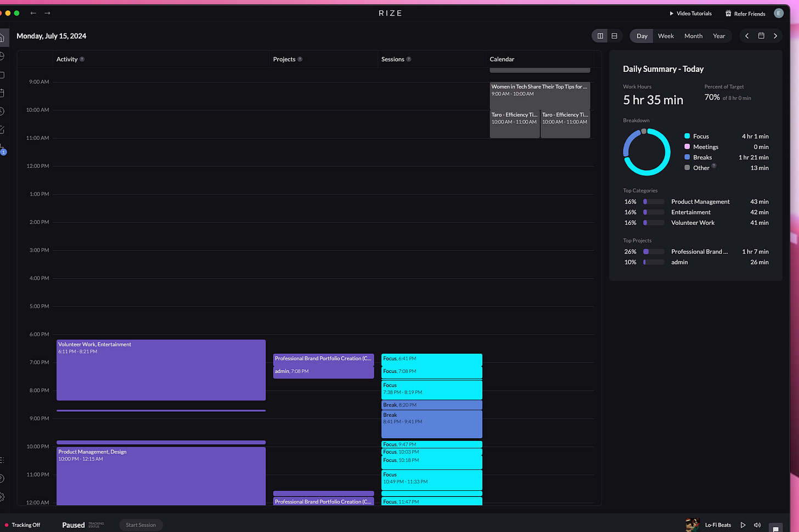799x532 pixels.
Task: Switch to the Month view tab
Action: pos(693,36)
